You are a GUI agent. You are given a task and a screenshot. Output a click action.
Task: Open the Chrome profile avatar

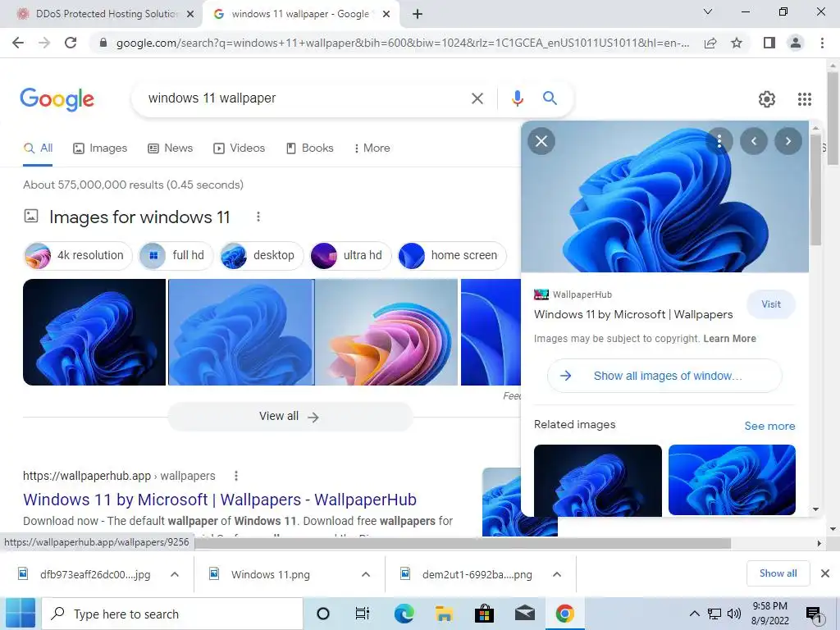(x=796, y=43)
